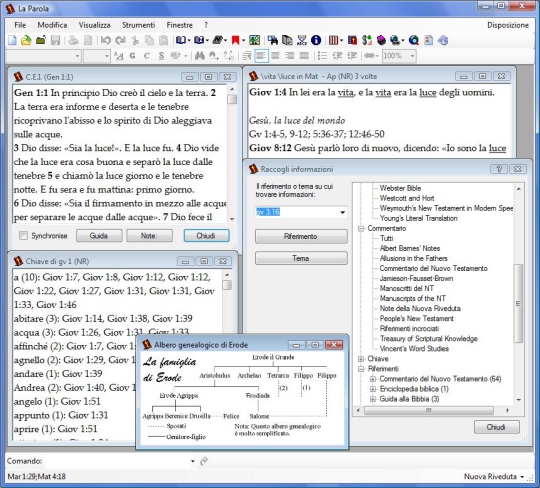
Task: Click the blue info circle icon
Action: (316, 40)
